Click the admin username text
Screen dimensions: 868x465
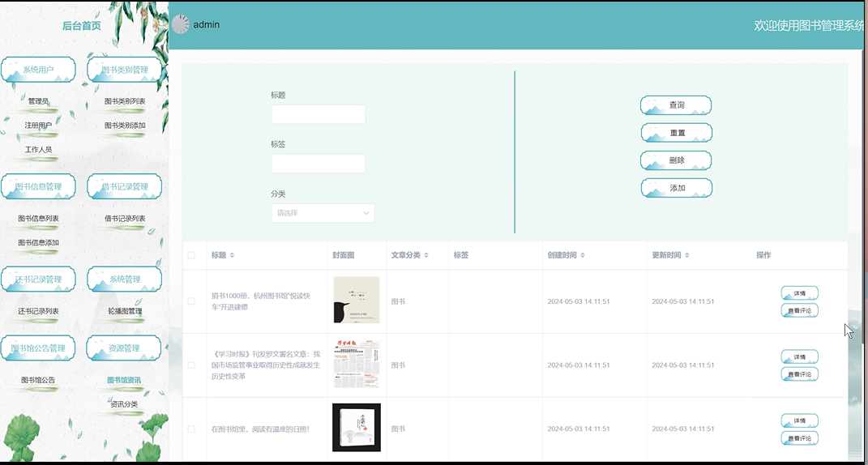(206, 24)
